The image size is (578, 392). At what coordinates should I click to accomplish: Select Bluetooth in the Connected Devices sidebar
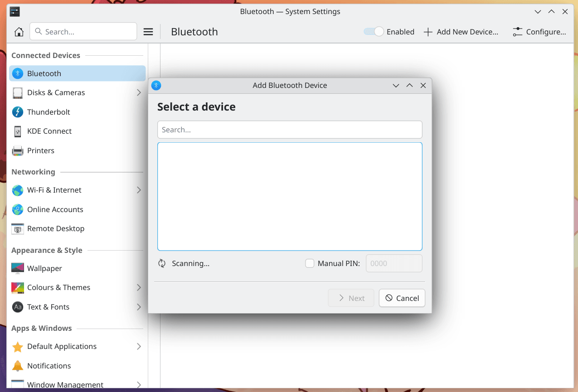point(44,73)
